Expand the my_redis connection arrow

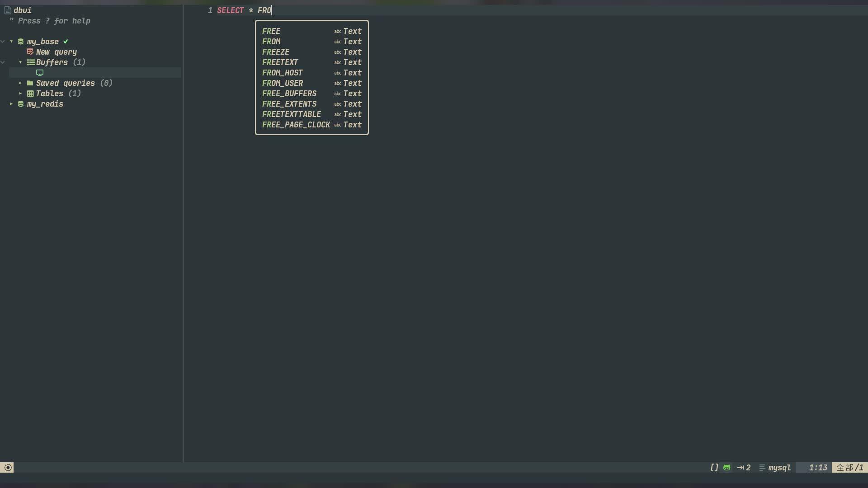coord(11,104)
